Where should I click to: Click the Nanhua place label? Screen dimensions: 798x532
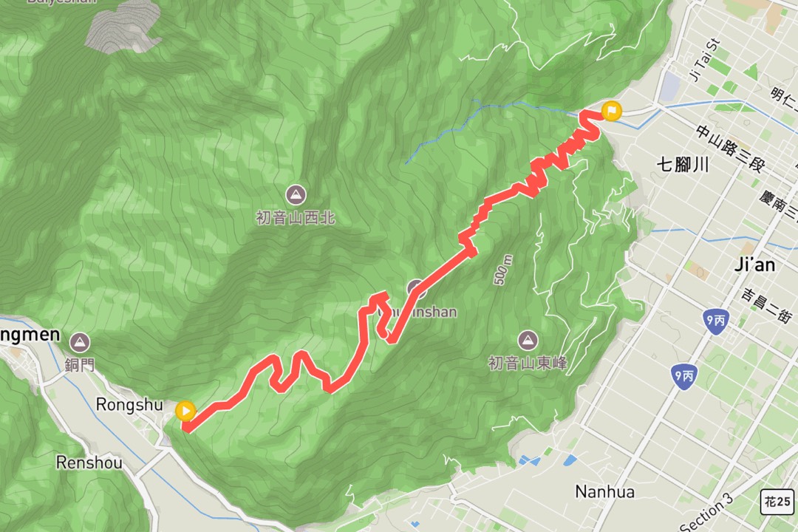605,492
